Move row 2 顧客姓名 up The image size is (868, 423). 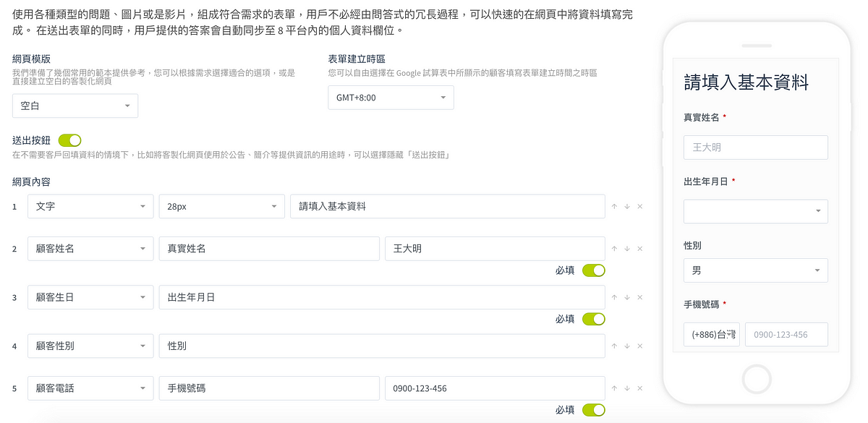tap(614, 249)
